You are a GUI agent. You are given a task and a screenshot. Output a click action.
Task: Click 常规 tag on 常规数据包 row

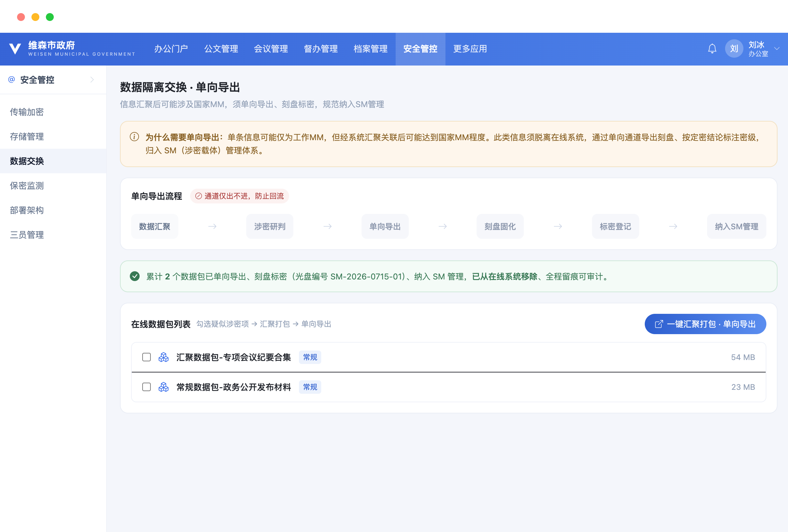coord(310,387)
